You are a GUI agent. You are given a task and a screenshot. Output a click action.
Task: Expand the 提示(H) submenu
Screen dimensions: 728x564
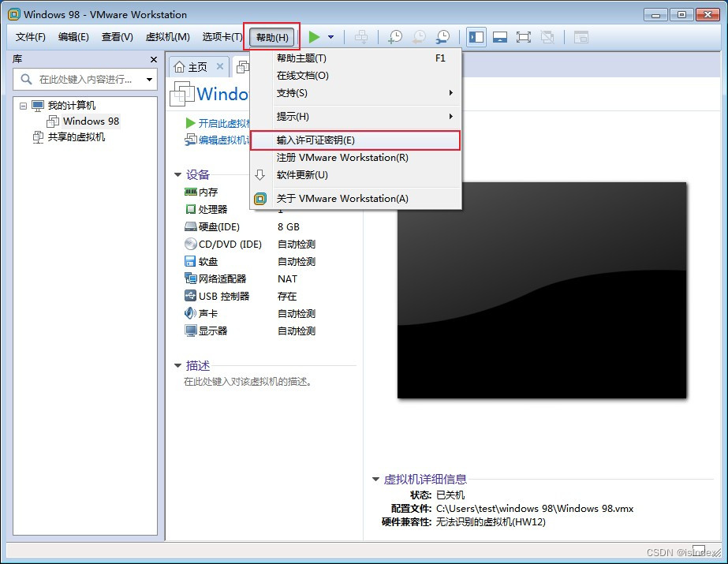pos(356,117)
